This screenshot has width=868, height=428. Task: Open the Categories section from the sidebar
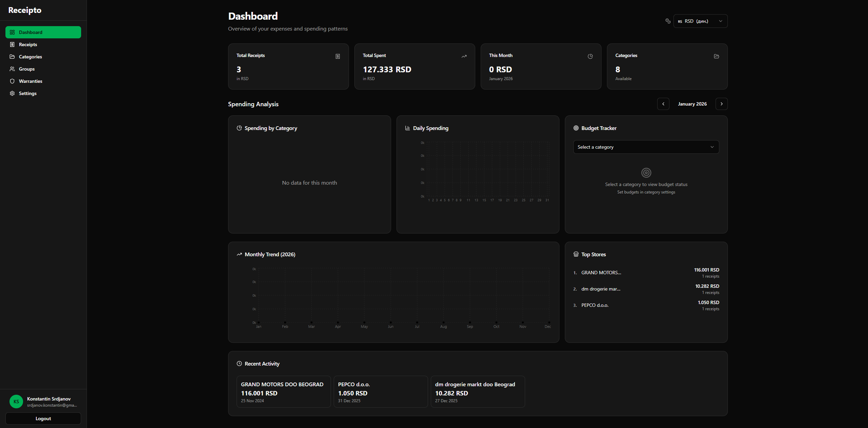point(30,57)
